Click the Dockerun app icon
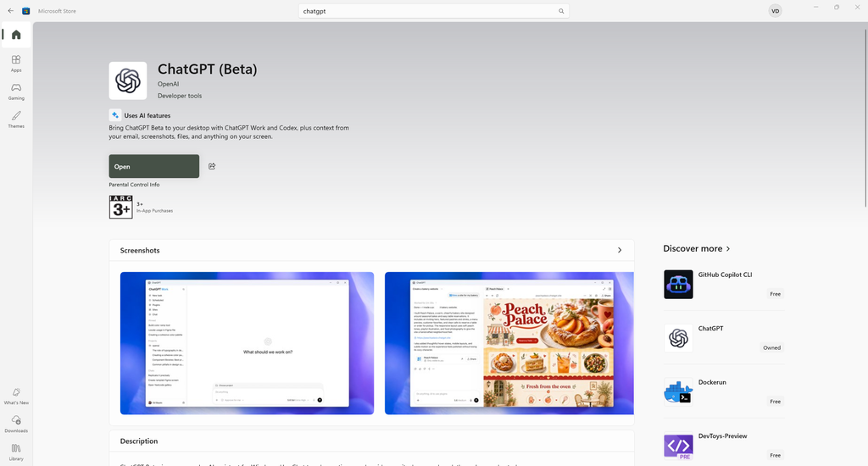Image resolution: width=868 pixels, height=466 pixels. click(678, 391)
